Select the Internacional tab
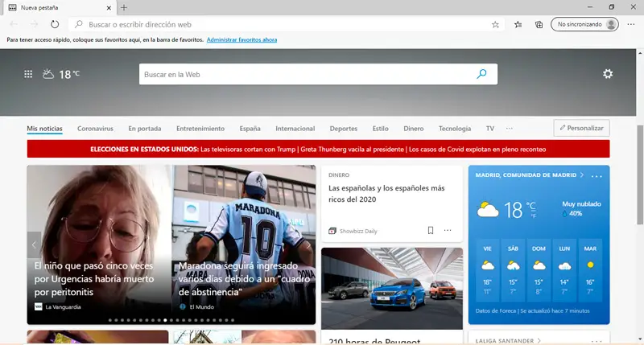Viewport: 644px width, 345px height. 295,129
